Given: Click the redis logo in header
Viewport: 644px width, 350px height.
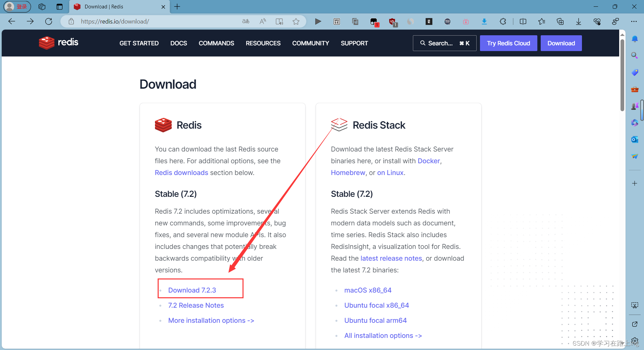Looking at the screenshot, I should click(58, 43).
